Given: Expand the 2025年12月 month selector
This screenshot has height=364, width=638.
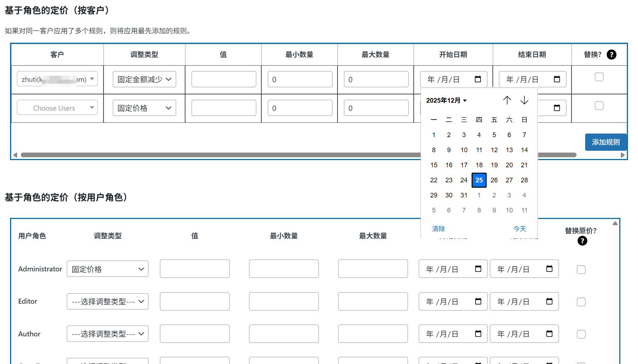Looking at the screenshot, I should pyautogui.click(x=446, y=101).
